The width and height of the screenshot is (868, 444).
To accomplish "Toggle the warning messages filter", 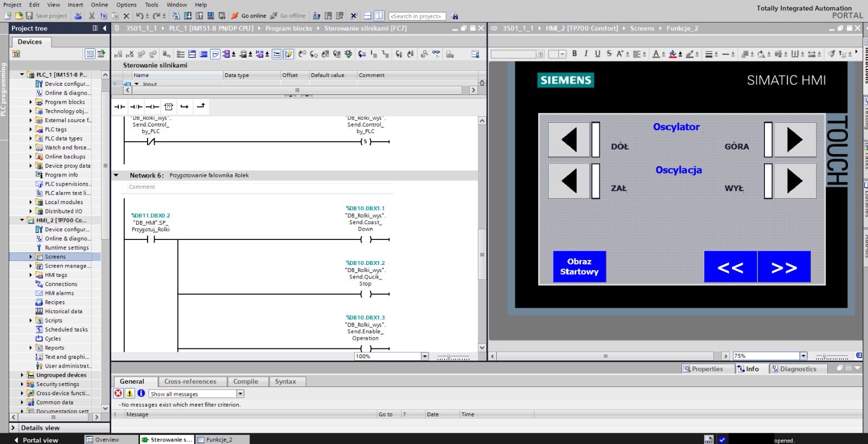I will tap(130, 394).
